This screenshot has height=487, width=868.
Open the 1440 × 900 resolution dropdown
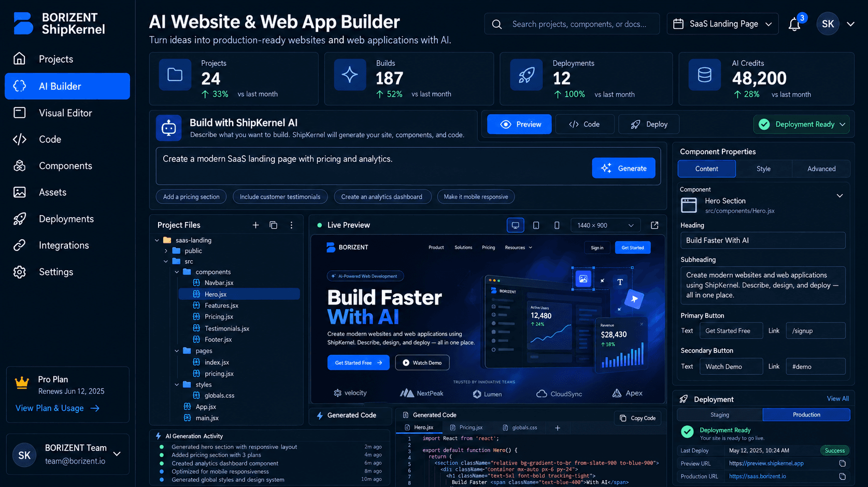tap(605, 225)
